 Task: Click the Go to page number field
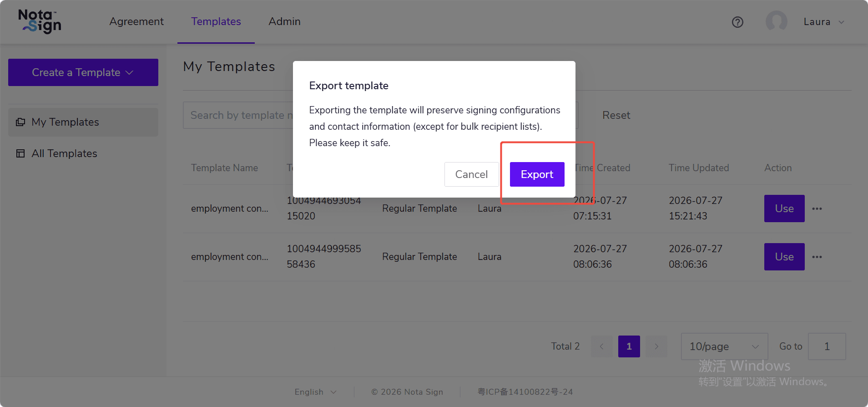click(x=827, y=346)
